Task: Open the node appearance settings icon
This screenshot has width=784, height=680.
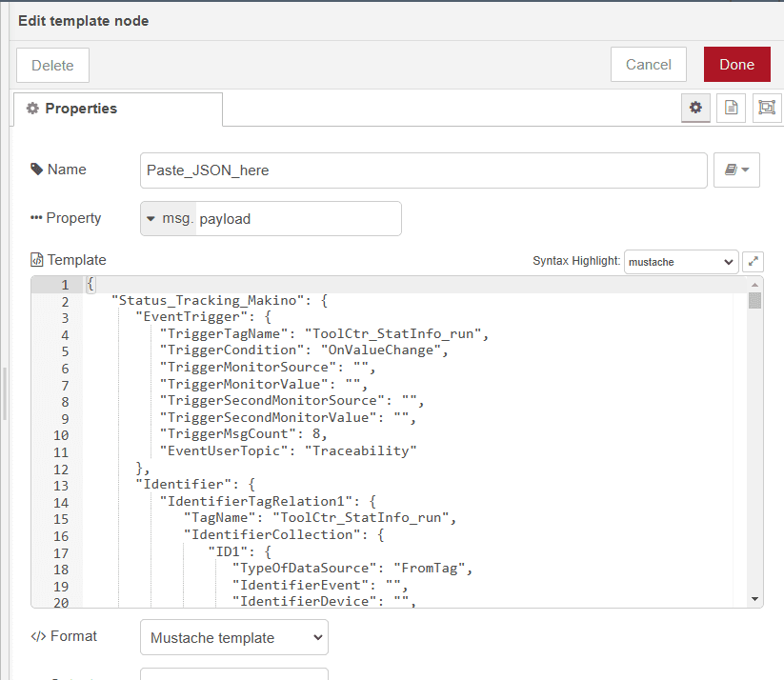Action: click(x=765, y=108)
